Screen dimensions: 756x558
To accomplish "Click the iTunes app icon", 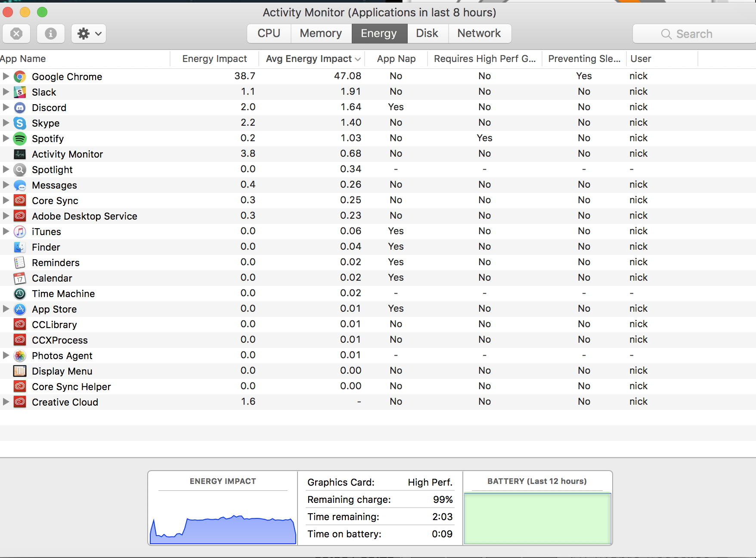I will tap(20, 232).
